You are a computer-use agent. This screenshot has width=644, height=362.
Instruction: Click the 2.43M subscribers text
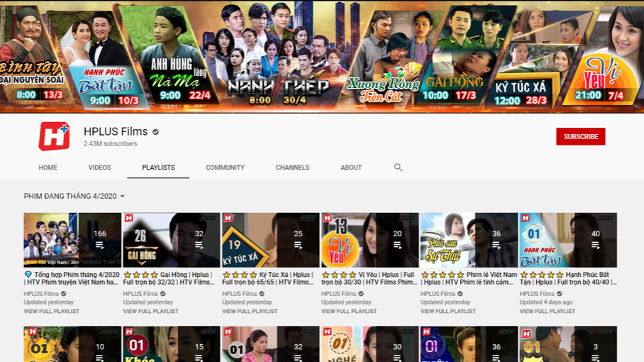pyautogui.click(x=111, y=144)
